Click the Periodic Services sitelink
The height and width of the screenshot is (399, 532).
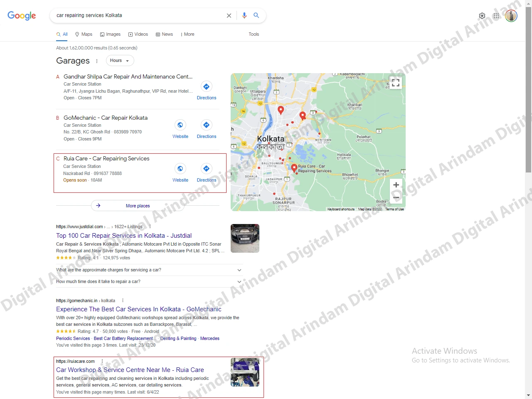pos(73,339)
